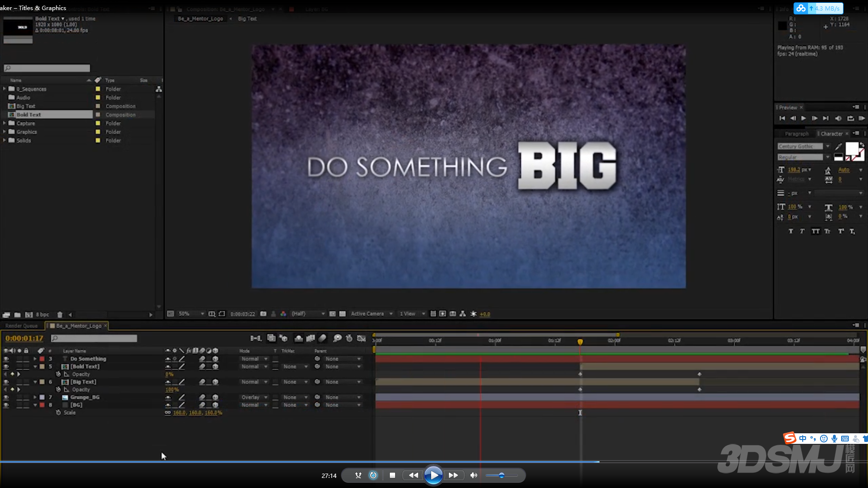Screen dimensions: 868x488
Task: Toggle the Opacity stopwatch of [Bold Text]
Action: click(x=59, y=374)
